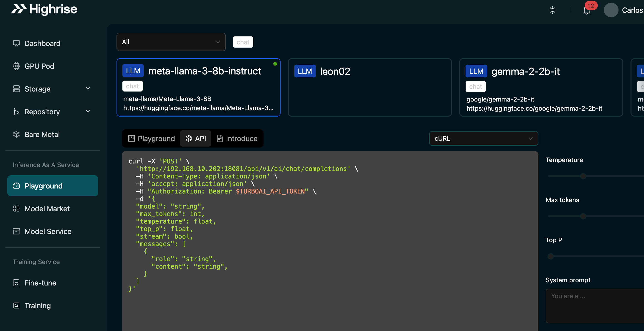The width and height of the screenshot is (644, 331).
Task: Adjust the Max tokens slider handle
Action: (x=583, y=216)
